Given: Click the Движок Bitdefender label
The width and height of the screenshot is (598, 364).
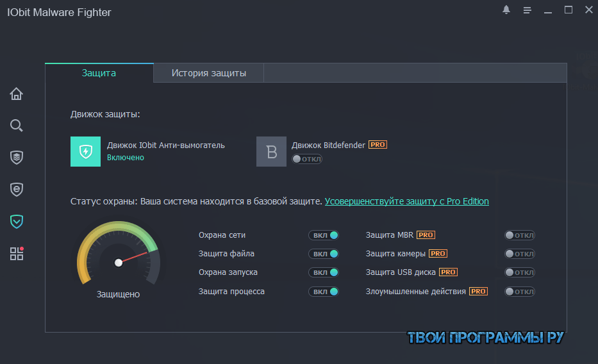Looking at the screenshot, I should (328, 145).
